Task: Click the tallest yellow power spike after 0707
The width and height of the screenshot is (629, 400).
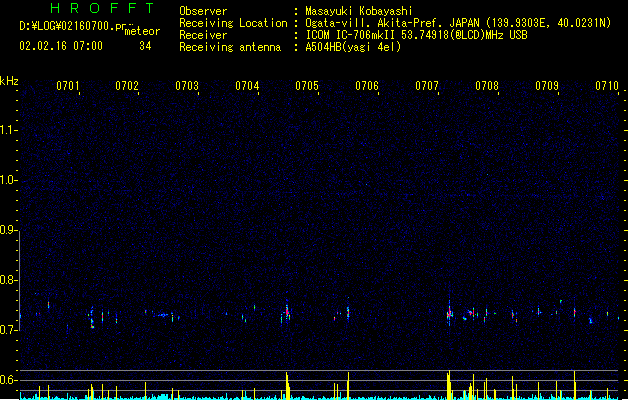Action: tap(449, 385)
